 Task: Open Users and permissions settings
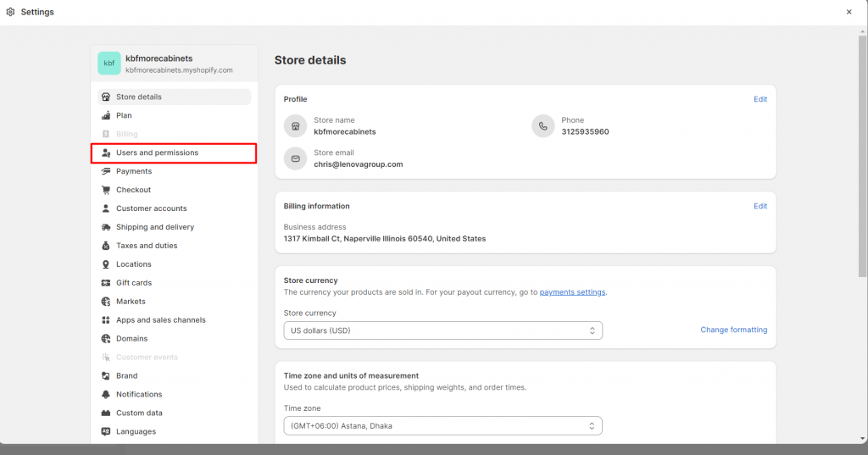[x=157, y=153]
